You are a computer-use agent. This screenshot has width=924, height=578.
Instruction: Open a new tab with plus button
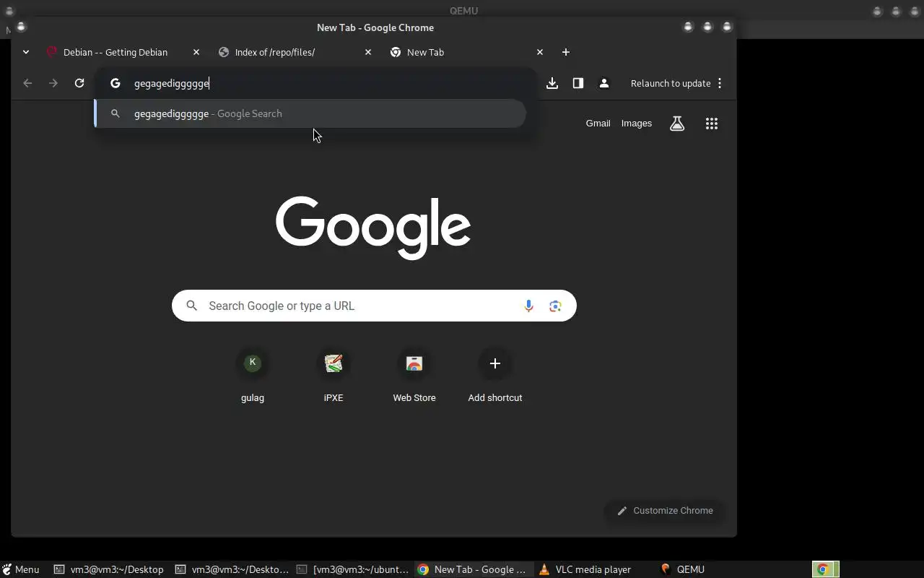point(566,52)
